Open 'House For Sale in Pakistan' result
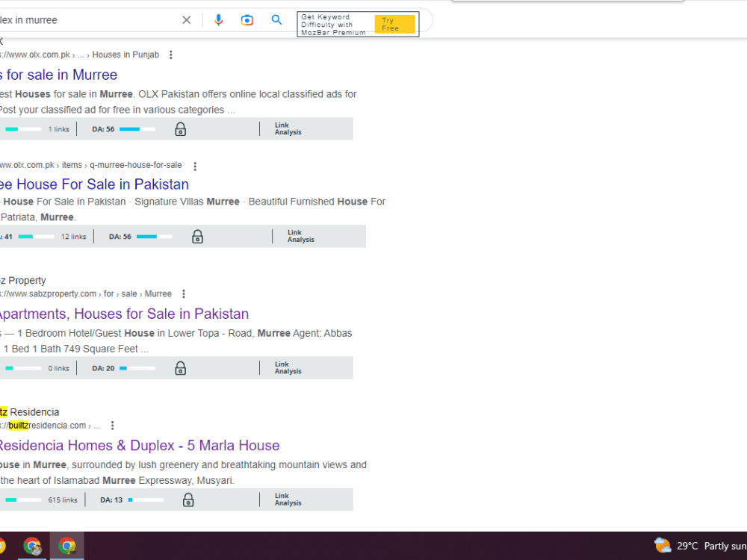The height and width of the screenshot is (560, 747). pyautogui.click(x=94, y=184)
